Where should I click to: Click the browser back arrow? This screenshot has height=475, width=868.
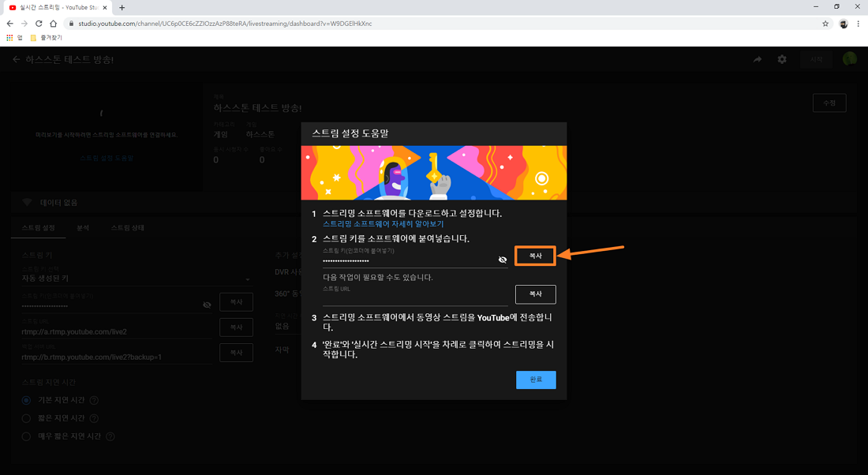click(x=10, y=24)
